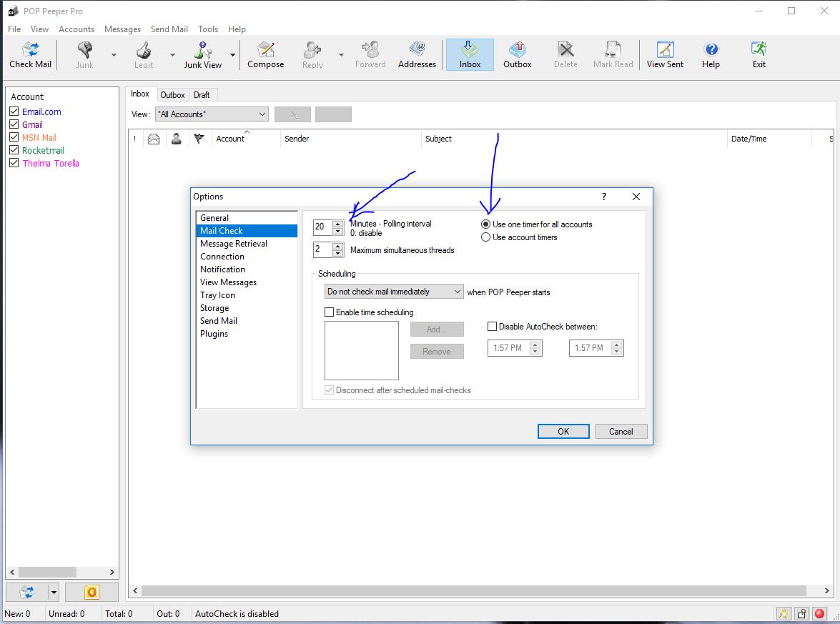Uncheck the Gmail account checkbox
This screenshot has height=624, width=840.
tap(14, 124)
